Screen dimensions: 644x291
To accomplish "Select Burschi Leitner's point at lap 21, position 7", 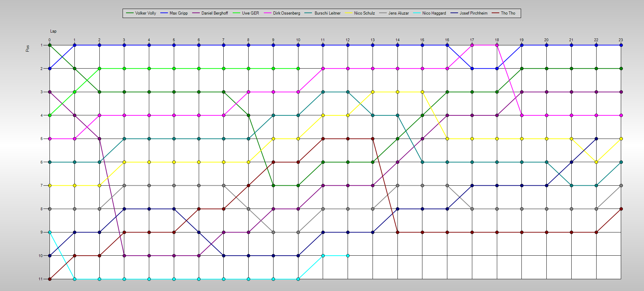I will tap(571, 185).
